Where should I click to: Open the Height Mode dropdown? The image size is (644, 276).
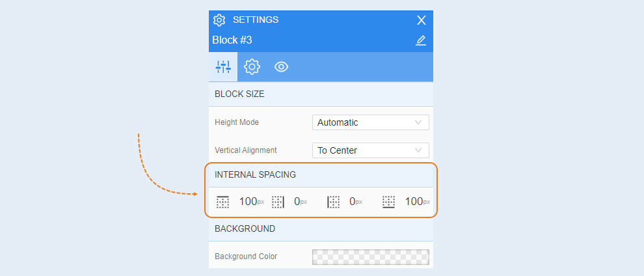point(371,122)
